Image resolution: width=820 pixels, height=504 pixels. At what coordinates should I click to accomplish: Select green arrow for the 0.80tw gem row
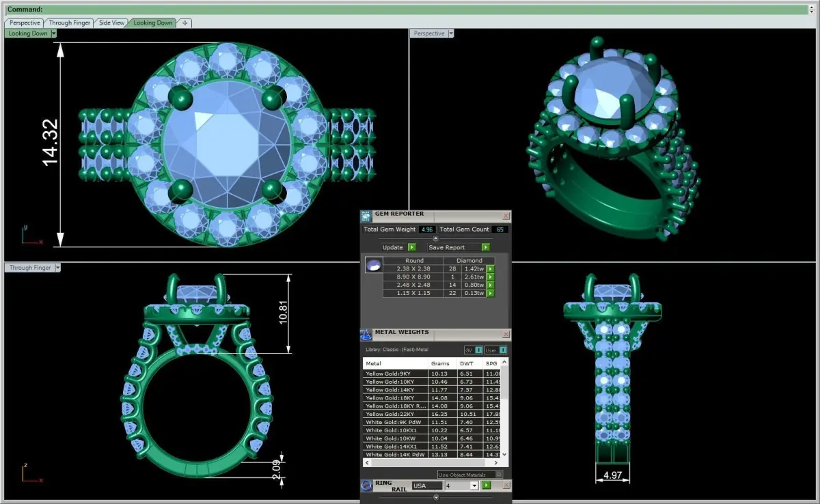tap(490, 285)
